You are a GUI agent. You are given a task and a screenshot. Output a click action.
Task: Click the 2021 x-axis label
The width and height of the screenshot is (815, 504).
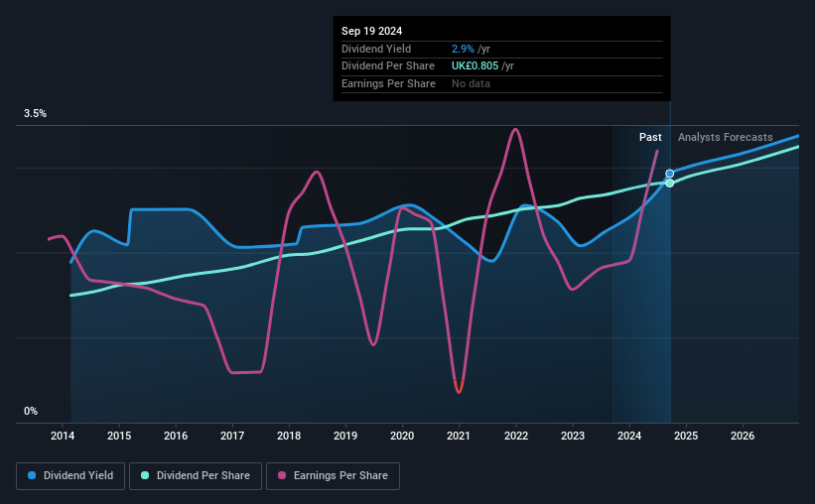point(459,436)
